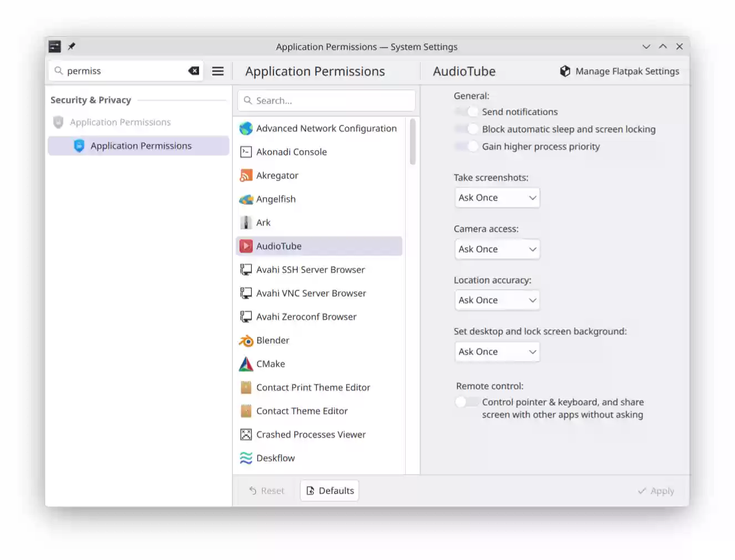Image resolution: width=735 pixels, height=560 pixels.
Task: Click the Defaults button
Action: 329,490
